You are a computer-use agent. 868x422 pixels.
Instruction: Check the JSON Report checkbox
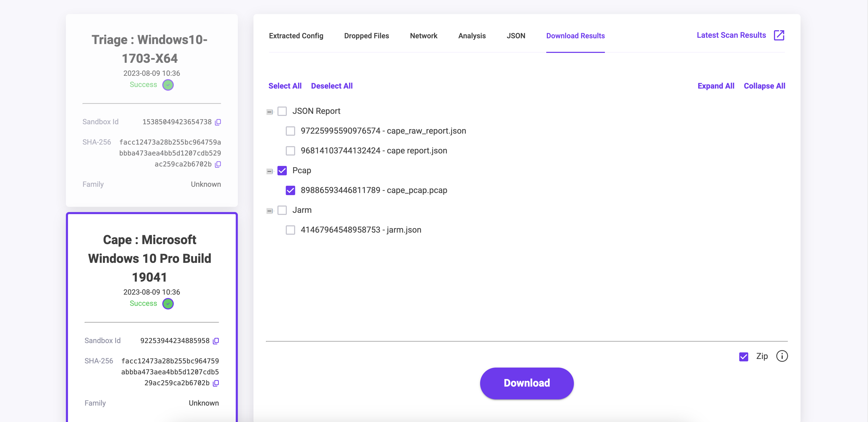point(282,111)
